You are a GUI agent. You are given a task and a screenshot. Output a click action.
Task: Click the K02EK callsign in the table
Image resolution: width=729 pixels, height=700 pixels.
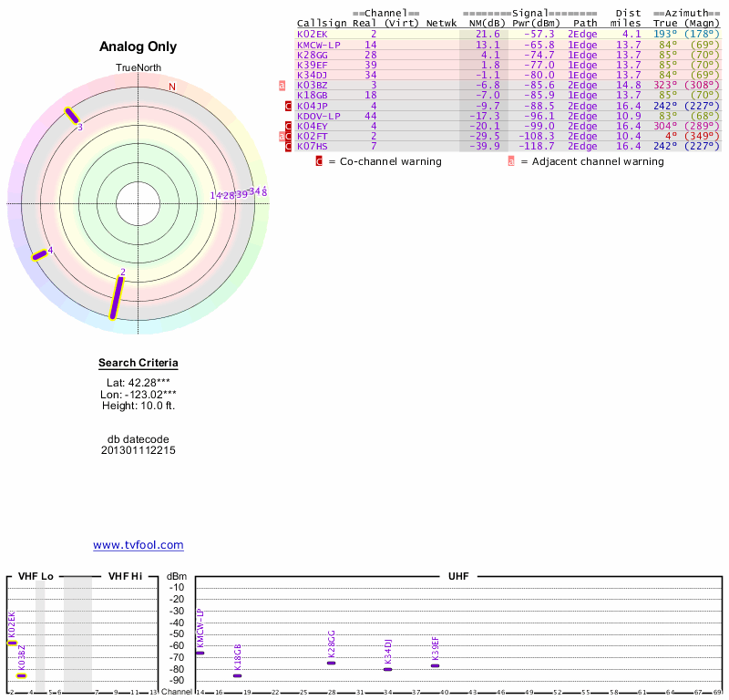tap(312, 34)
